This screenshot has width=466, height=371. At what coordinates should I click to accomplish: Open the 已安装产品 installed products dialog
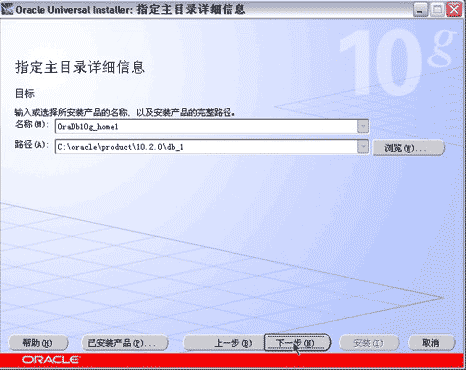(125, 343)
